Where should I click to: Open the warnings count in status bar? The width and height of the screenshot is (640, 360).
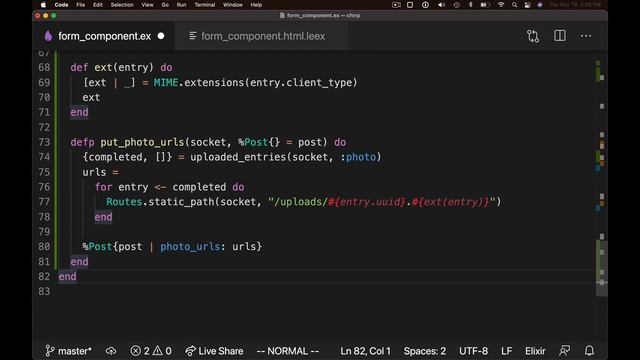pos(162,351)
